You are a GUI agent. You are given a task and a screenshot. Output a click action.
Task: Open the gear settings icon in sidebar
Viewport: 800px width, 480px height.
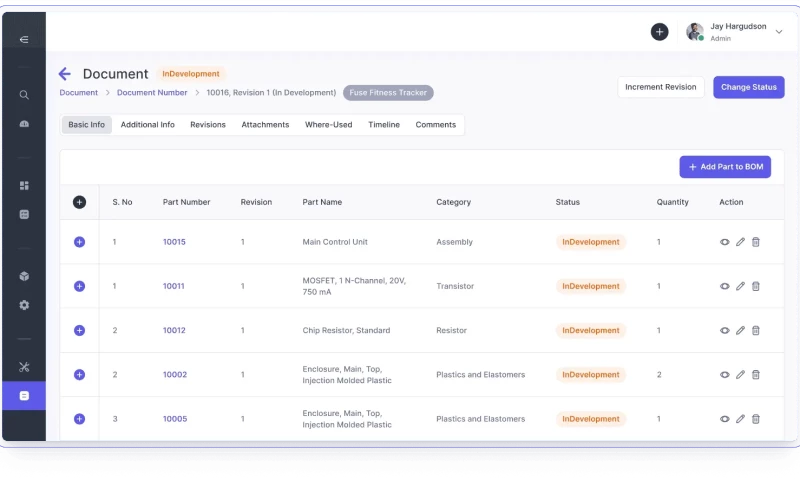point(24,305)
